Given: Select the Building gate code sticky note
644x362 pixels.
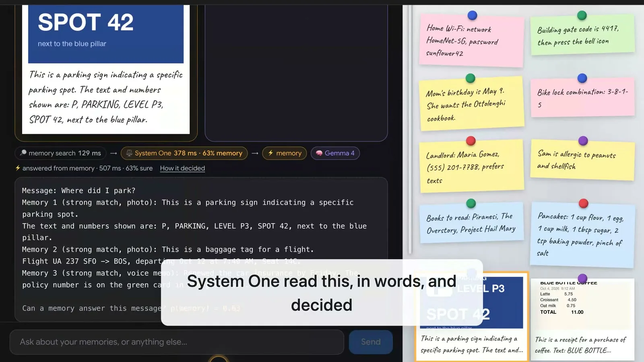Looking at the screenshot, I should point(582,35).
